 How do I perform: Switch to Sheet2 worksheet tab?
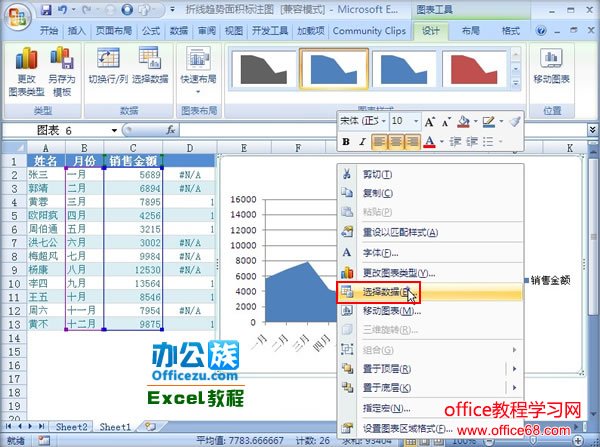[72, 427]
